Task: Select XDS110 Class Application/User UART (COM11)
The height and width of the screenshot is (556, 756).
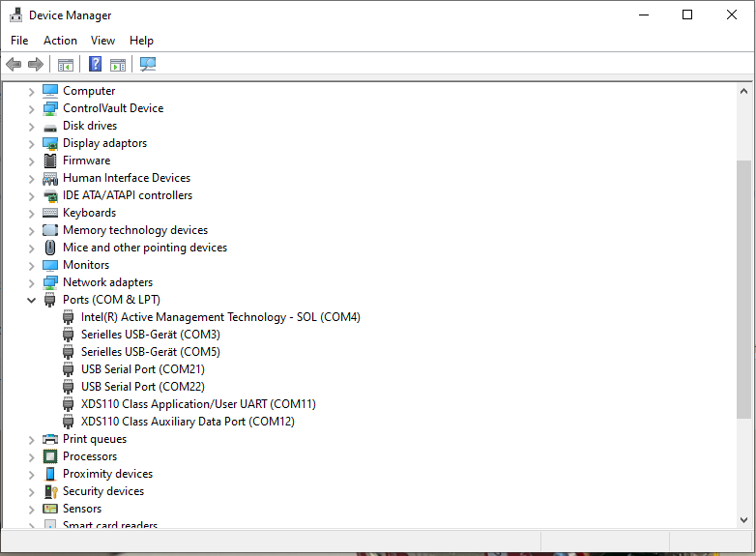Action: point(198,404)
